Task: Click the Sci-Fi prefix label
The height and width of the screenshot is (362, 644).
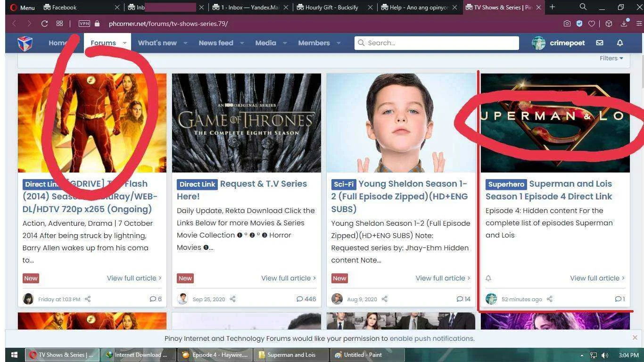Action: coord(344,184)
